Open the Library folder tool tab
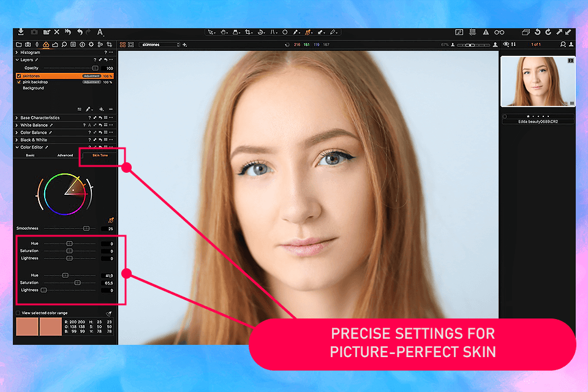Screen dimensions: 588x392 coord(19,45)
